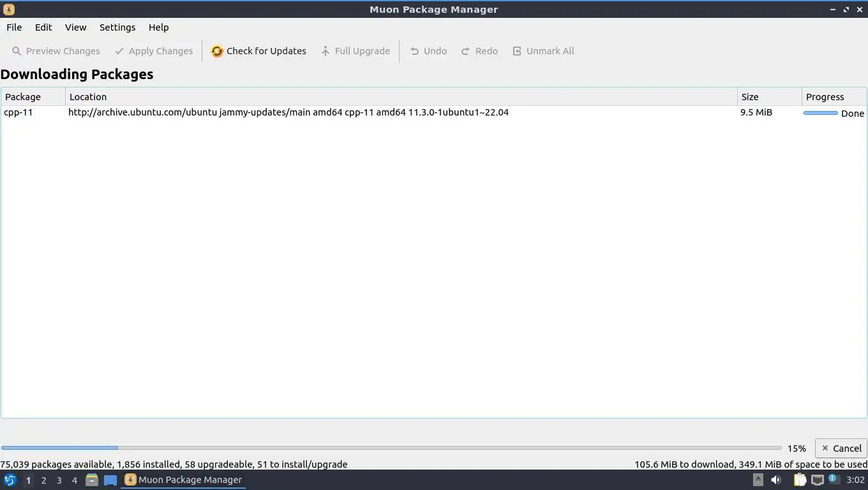
Task: Switch to virtual desktop 3
Action: pos(59,480)
